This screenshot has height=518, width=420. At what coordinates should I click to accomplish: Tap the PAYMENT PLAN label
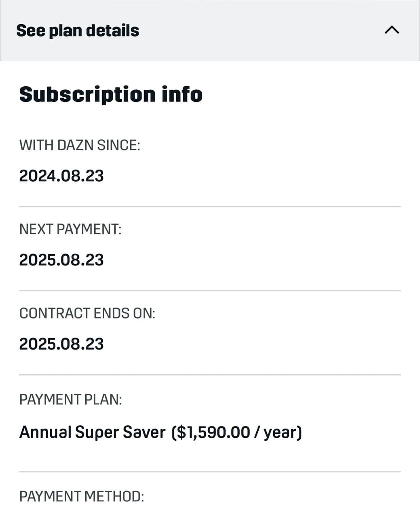70,399
